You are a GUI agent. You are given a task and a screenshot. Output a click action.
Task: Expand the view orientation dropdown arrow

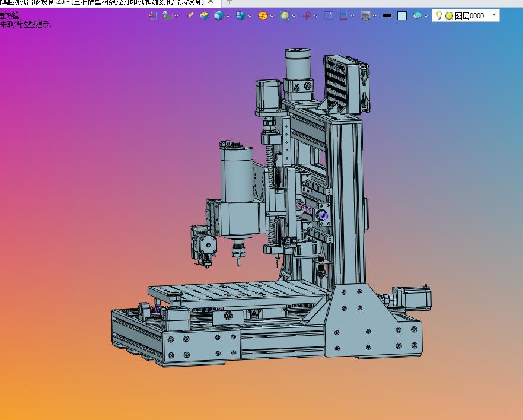(x=250, y=16)
